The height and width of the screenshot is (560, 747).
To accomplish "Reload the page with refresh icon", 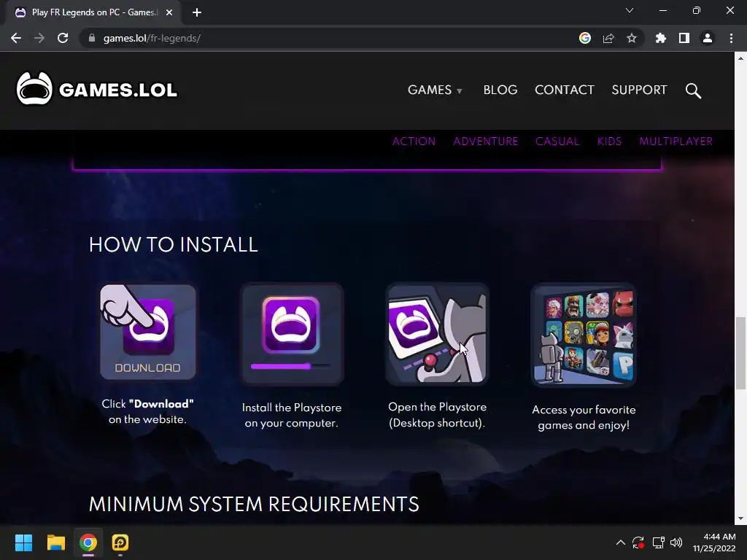I will click(x=63, y=38).
